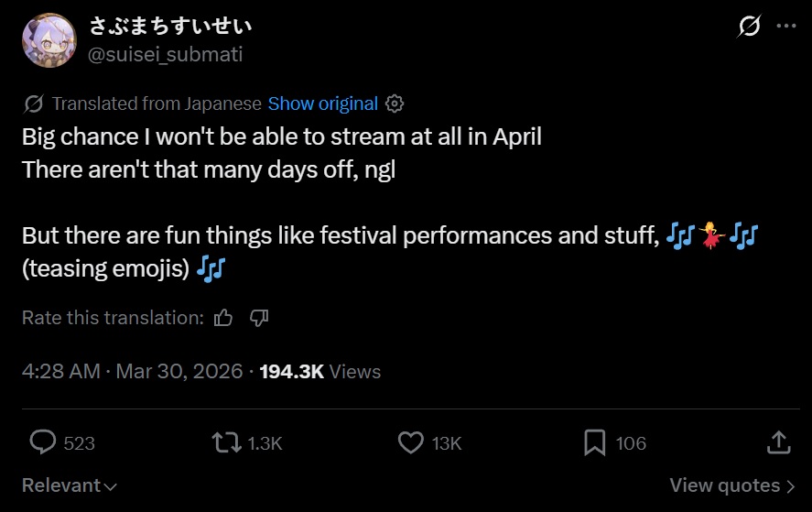
Task: Click Show original link
Action: coord(322,103)
